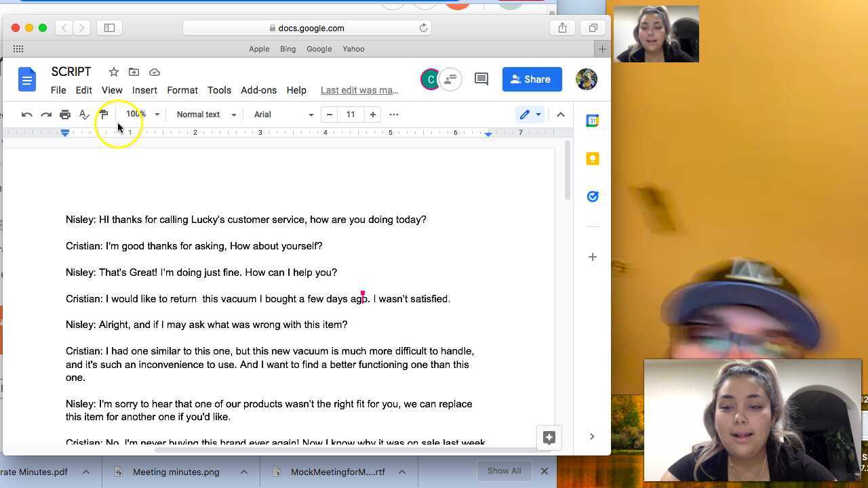The width and height of the screenshot is (868, 488).
Task: Open the last edit history link
Action: [359, 90]
